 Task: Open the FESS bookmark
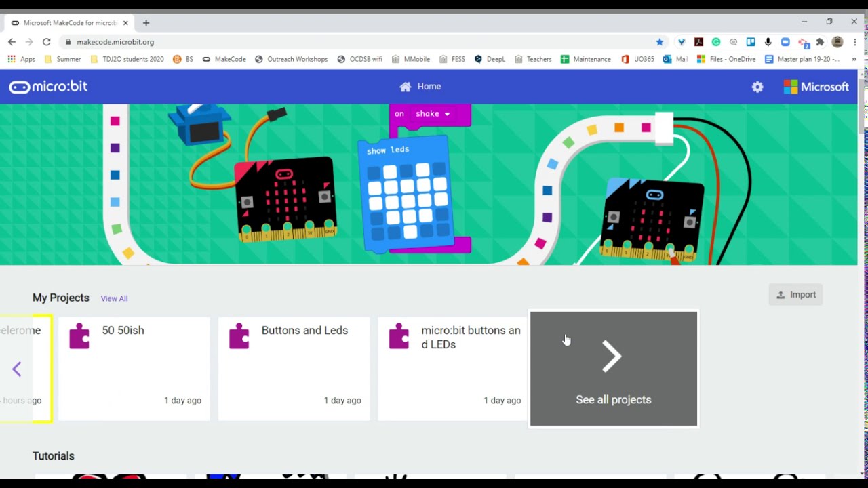pos(452,59)
